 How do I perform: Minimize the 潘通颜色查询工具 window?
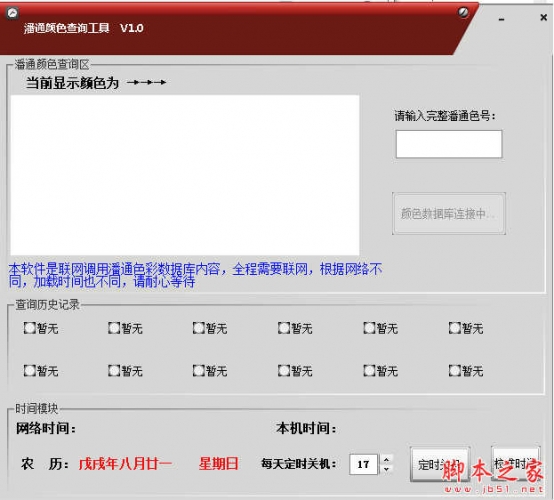(x=501, y=19)
